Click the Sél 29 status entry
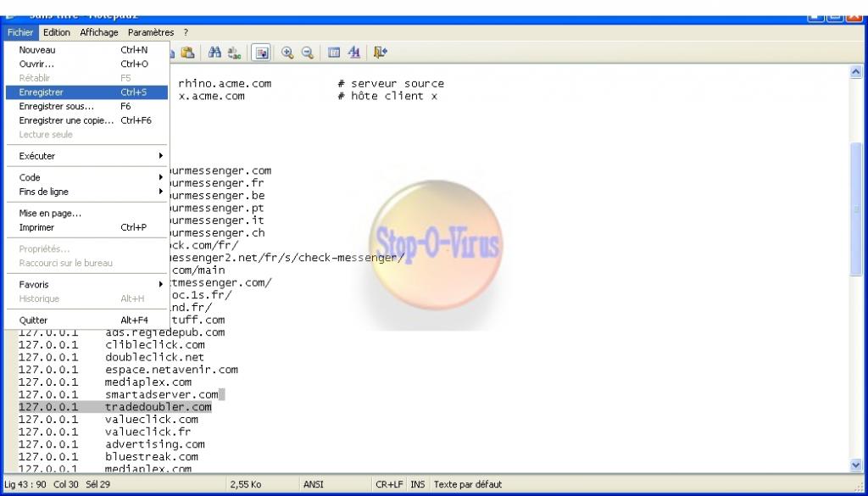 97,484
